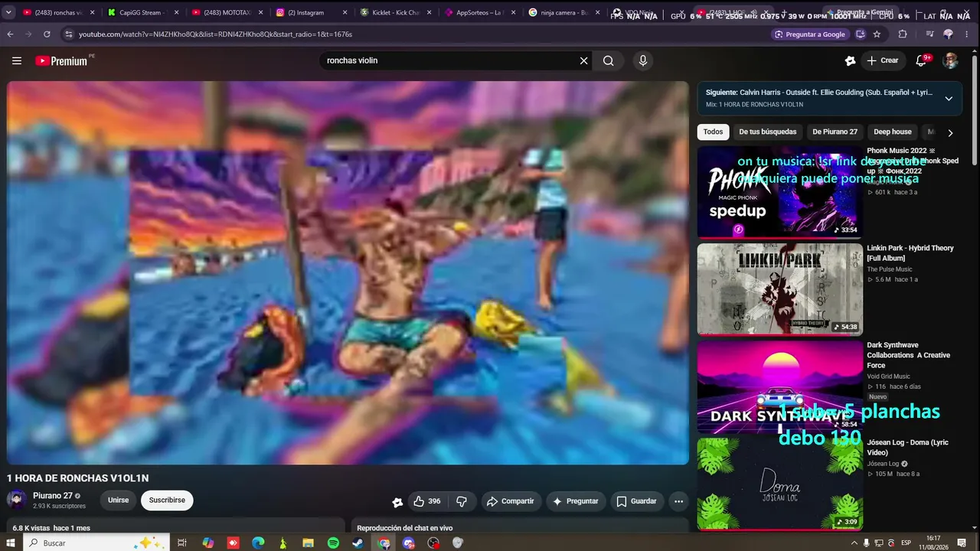Close the Instagram tab
The height and width of the screenshot is (551, 980).
pyautogui.click(x=345, y=12)
